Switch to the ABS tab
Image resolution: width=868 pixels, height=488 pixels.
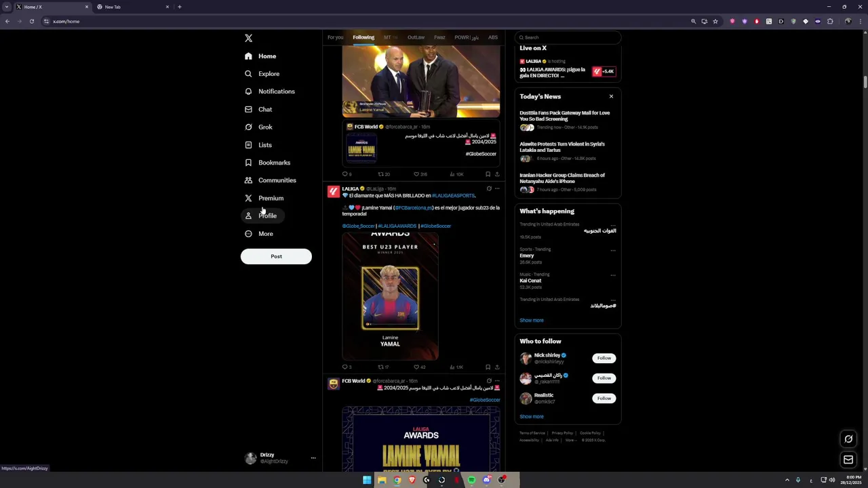point(493,37)
